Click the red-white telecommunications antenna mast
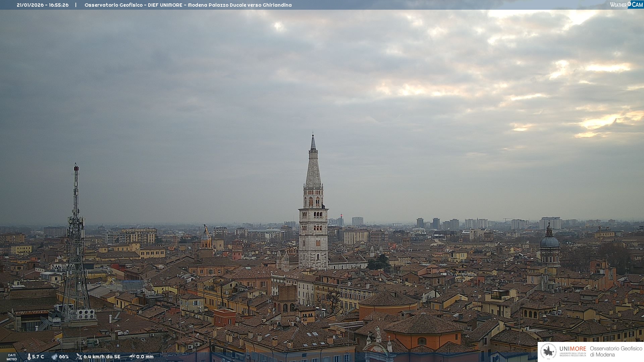 click(x=76, y=201)
